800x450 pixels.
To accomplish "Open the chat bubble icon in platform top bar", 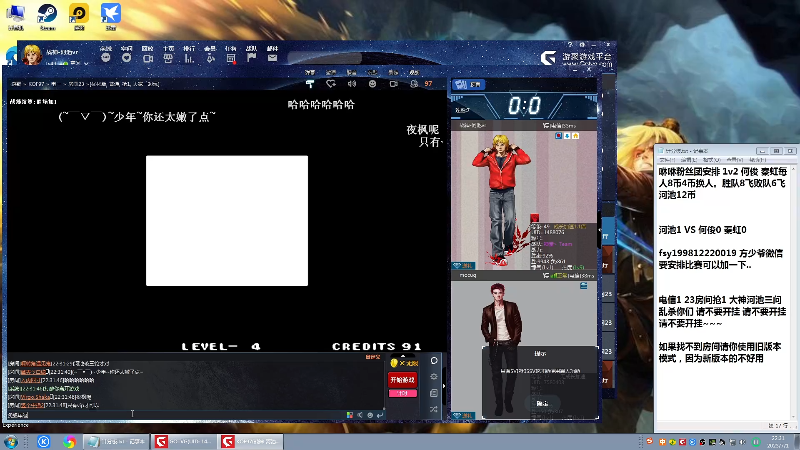I will [106, 58].
